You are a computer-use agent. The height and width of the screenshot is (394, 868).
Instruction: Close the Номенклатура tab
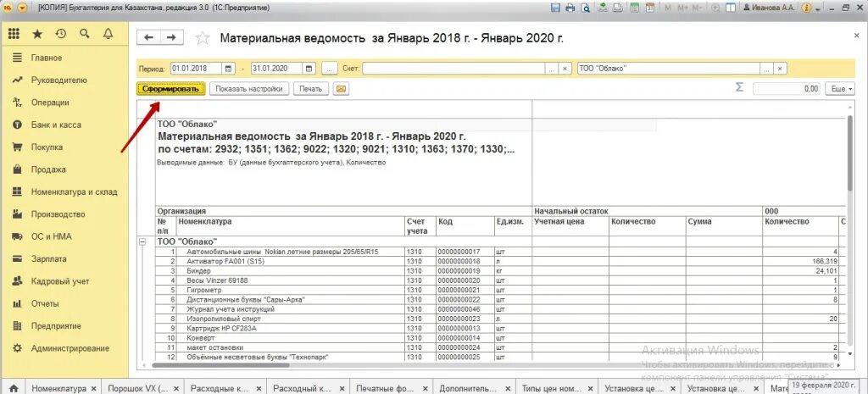[93, 388]
